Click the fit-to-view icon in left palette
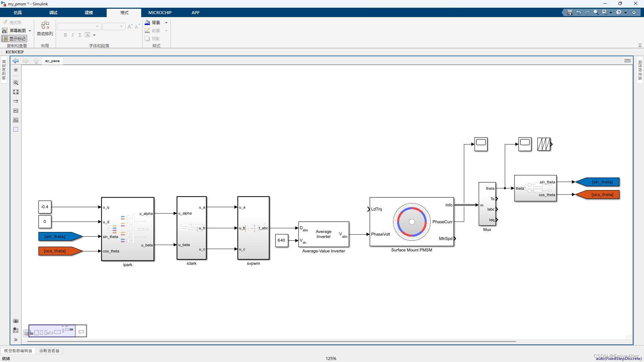Image resolution: width=644 pixels, height=362 pixels. pyautogui.click(x=16, y=92)
